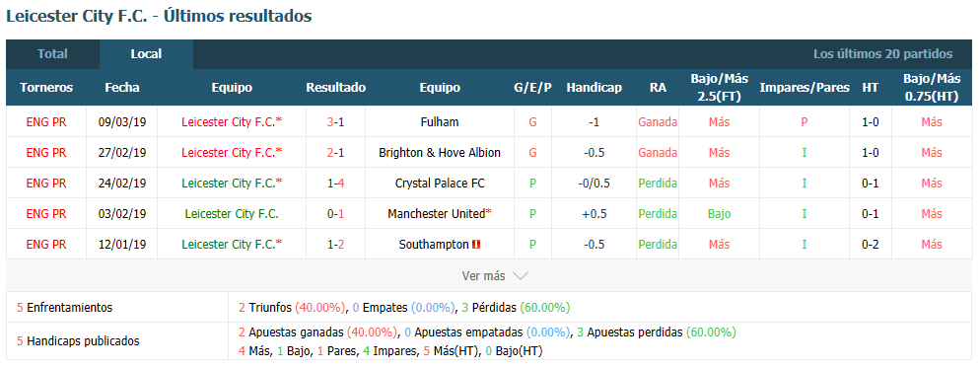Viewport: 980px width, 369px height.
Task: Open the 1-4 result against Crystal Palace
Action: click(x=335, y=184)
